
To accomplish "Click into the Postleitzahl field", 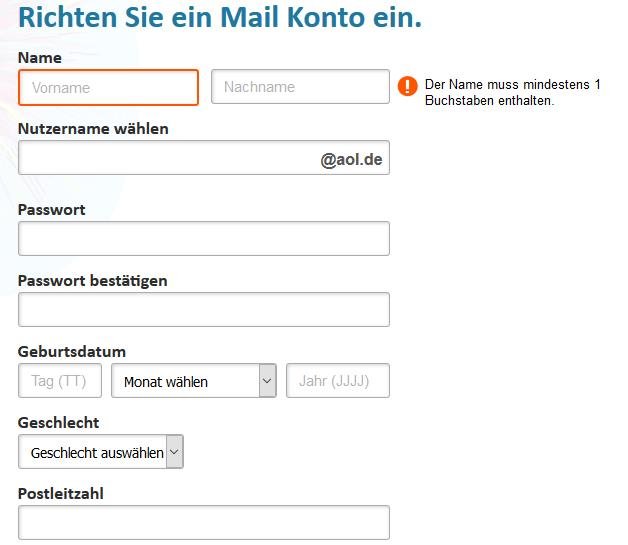I will 204,523.
